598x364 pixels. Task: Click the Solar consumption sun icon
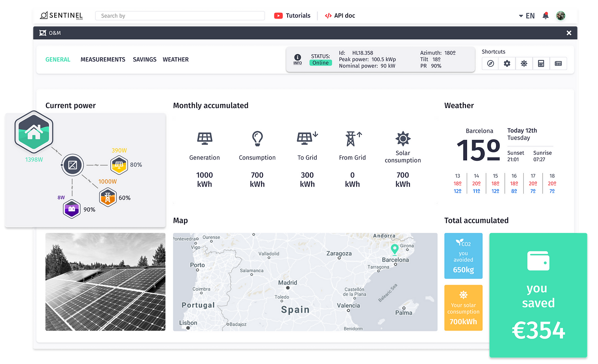click(x=403, y=139)
